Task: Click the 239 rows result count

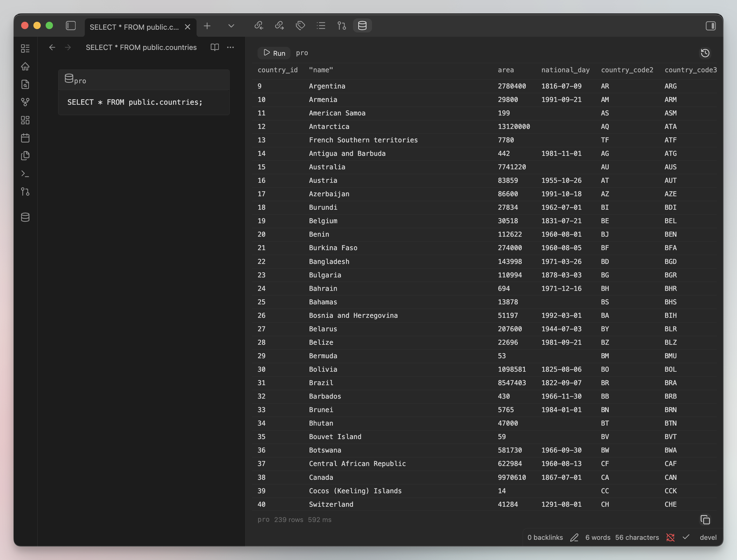Action: pos(289,520)
